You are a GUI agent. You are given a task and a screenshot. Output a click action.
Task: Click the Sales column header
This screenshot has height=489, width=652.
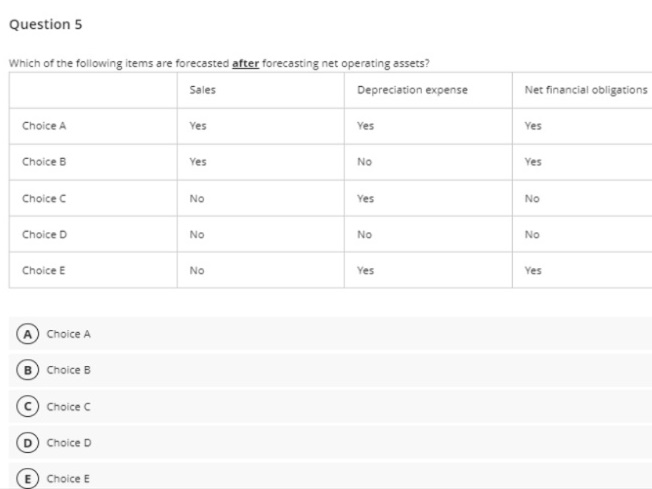tap(202, 90)
